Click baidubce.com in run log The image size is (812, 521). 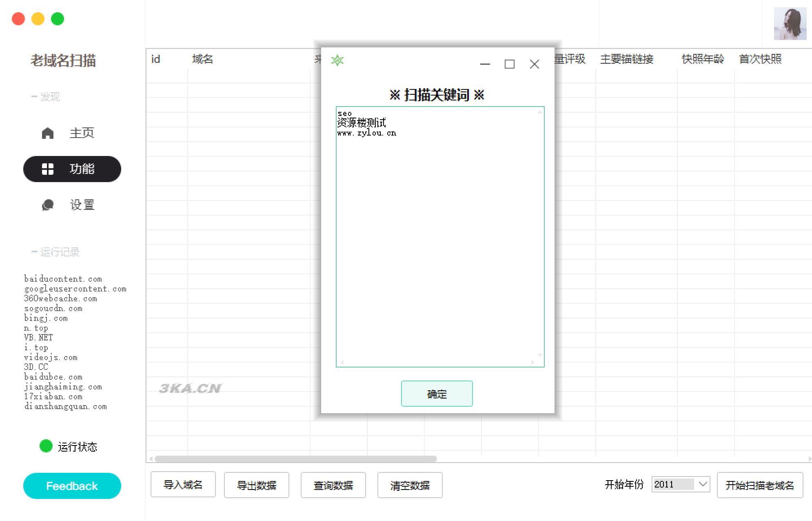pyautogui.click(x=53, y=377)
